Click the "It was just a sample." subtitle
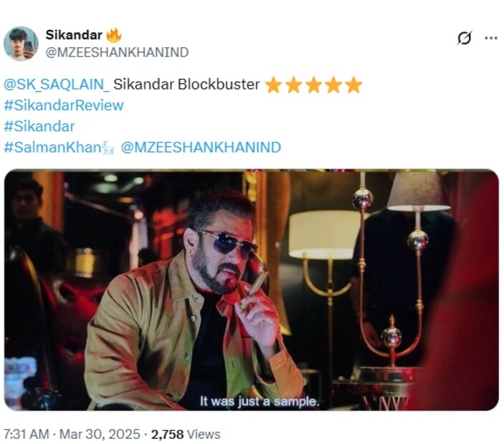Viewport: 504px width, 444px height. point(259,401)
